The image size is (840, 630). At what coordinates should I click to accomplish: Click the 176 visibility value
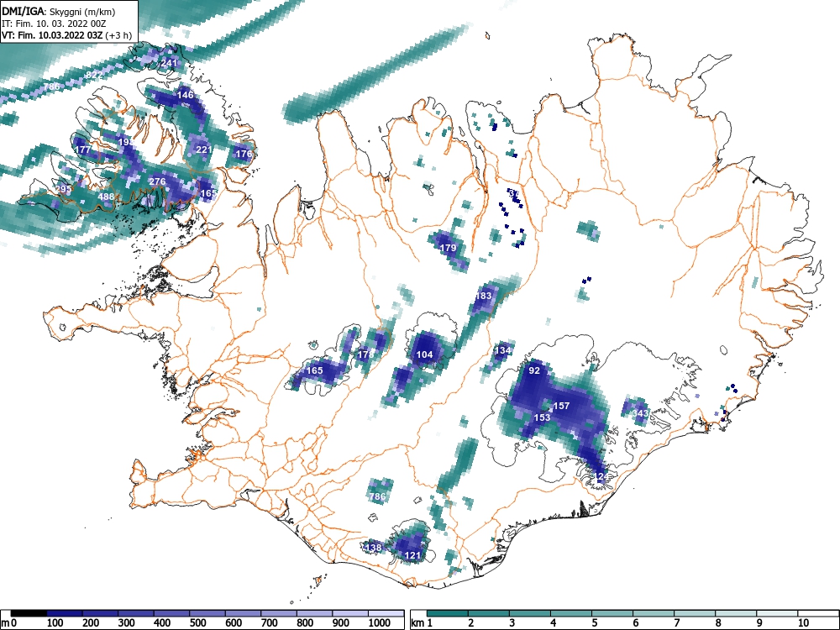244,154
